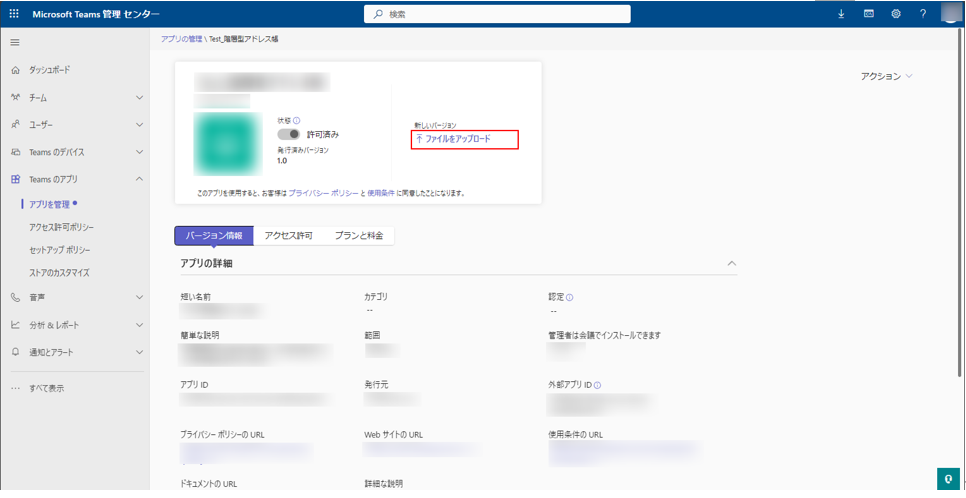The height and width of the screenshot is (498, 966).
Task: Click the 通知とアラート bell icon
Action: click(15, 352)
